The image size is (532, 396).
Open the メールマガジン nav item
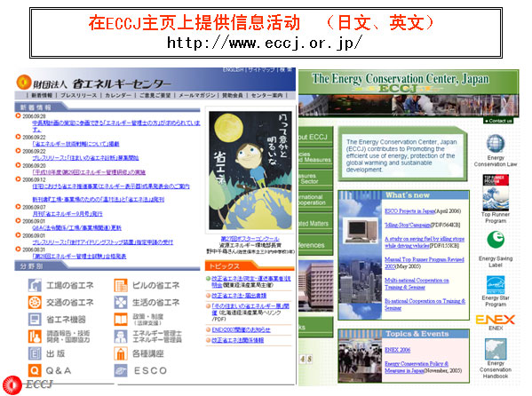pos(197,95)
